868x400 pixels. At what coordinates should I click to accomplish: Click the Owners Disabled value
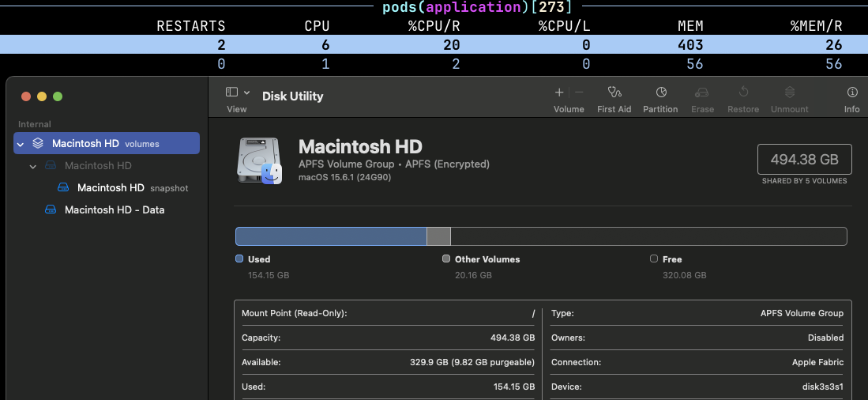(825, 338)
